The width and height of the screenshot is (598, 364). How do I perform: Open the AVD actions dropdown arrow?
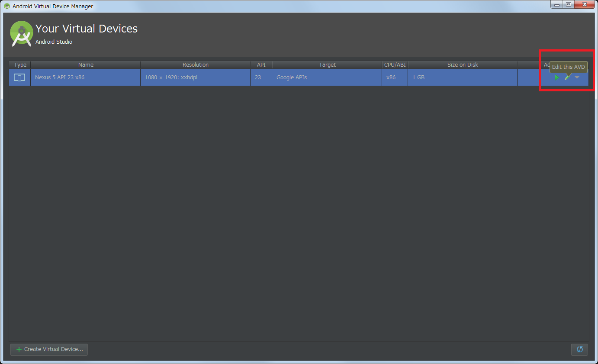(577, 77)
